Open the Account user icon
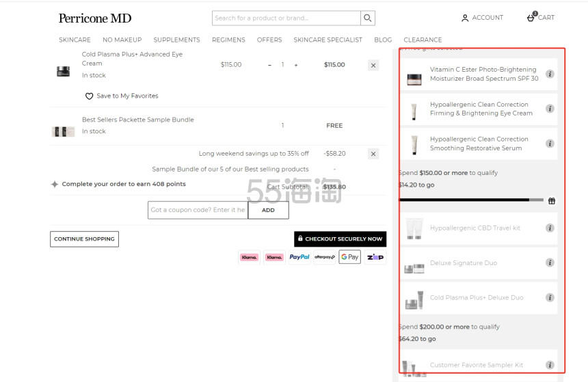588x382 pixels. coord(465,18)
